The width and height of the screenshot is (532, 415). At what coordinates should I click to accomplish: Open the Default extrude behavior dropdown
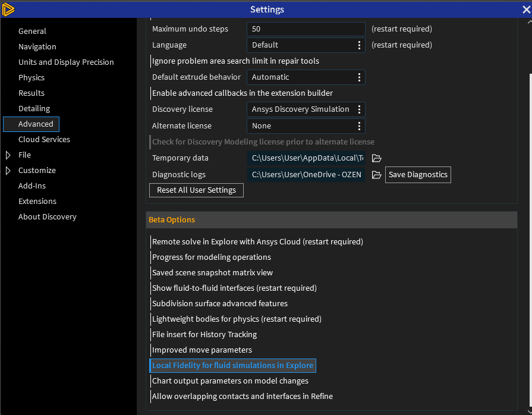pos(306,77)
